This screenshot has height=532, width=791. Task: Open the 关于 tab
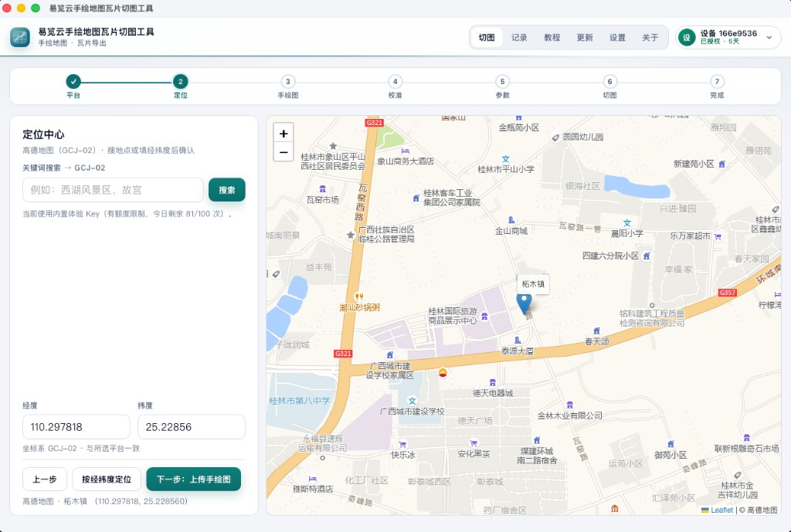point(650,37)
